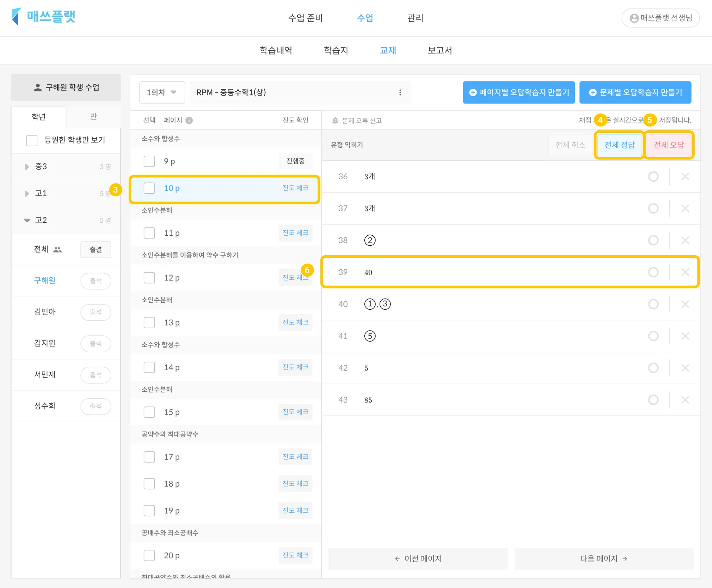The width and height of the screenshot is (712, 588).
Task: Mark problem 39 wrong with X icon
Action: pyautogui.click(x=685, y=272)
